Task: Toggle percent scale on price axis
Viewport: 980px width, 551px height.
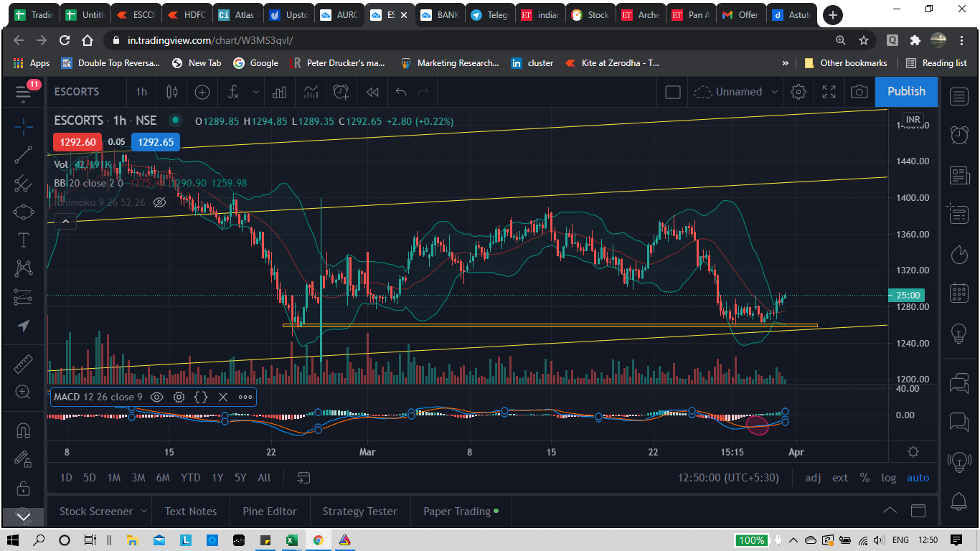Action: tap(865, 478)
